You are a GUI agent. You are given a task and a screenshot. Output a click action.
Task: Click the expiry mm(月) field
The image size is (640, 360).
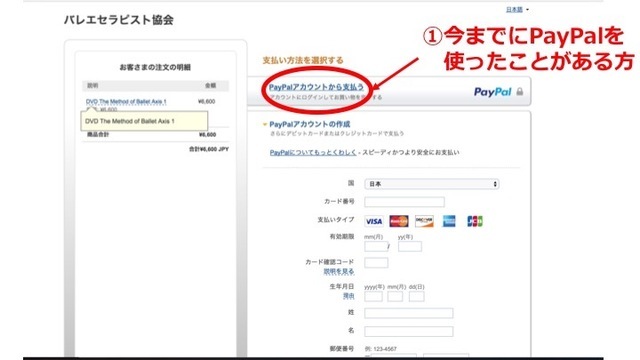click(376, 246)
